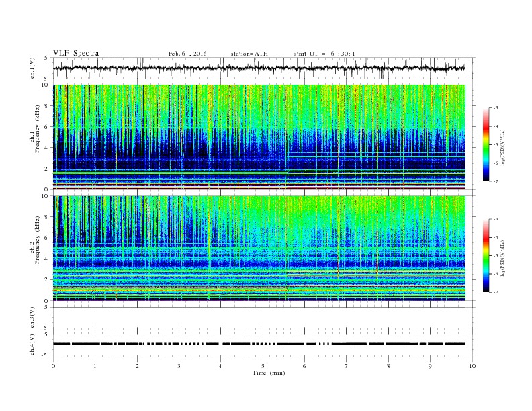This screenshot has height=411, width=532.
Task: Click the log(PSD) label beside ch.2 colorbar
Action: point(503,258)
